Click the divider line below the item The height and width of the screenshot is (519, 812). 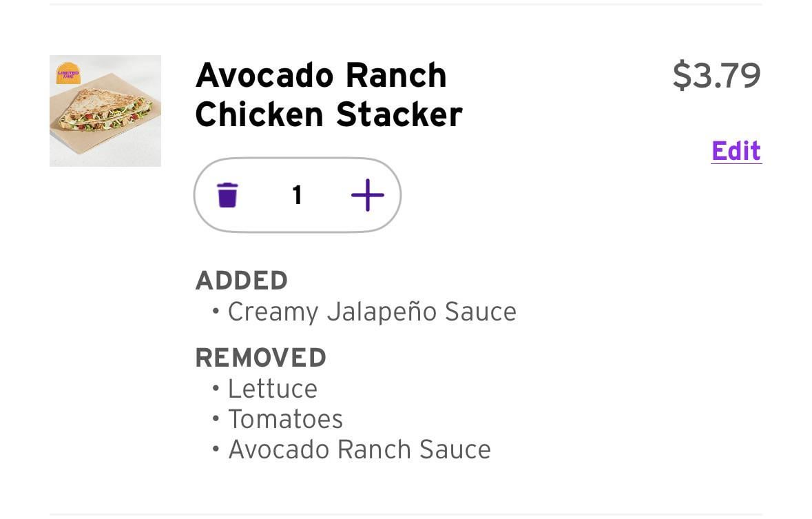click(406, 514)
